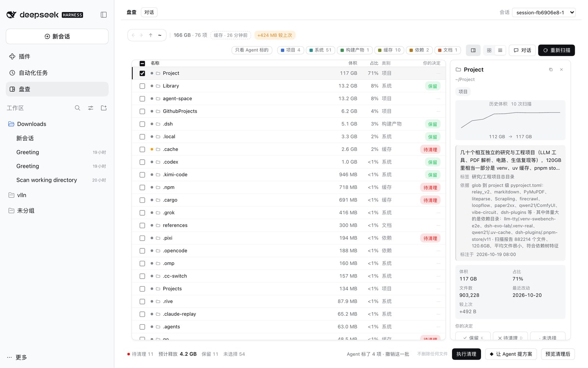The width and height of the screenshot is (588, 368).
Task: Click 撤销这一批 undo link
Action: [x=397, y=354]
